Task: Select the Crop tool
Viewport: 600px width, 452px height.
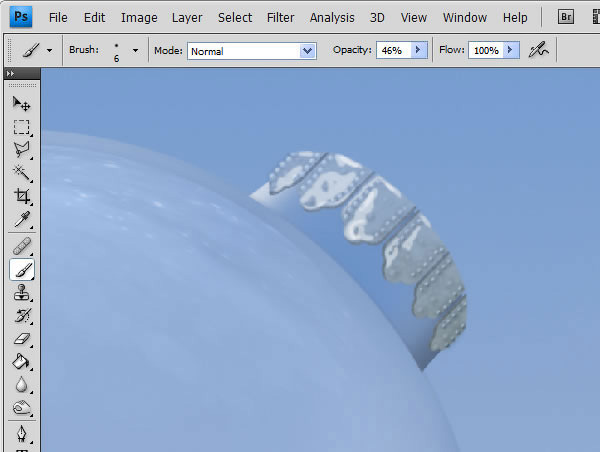Action: [21, 196]
